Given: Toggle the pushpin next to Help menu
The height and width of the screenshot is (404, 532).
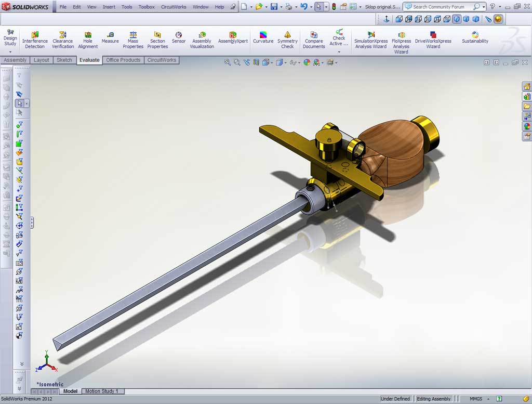Looking at the screenshot, I should click(233, 6).
